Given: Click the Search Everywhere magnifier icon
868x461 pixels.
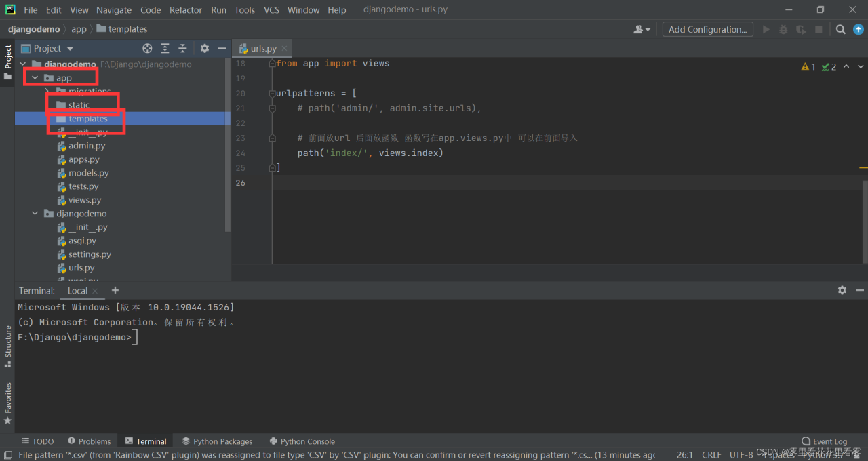Looking at the screenshot, I should tap(841, 29).
